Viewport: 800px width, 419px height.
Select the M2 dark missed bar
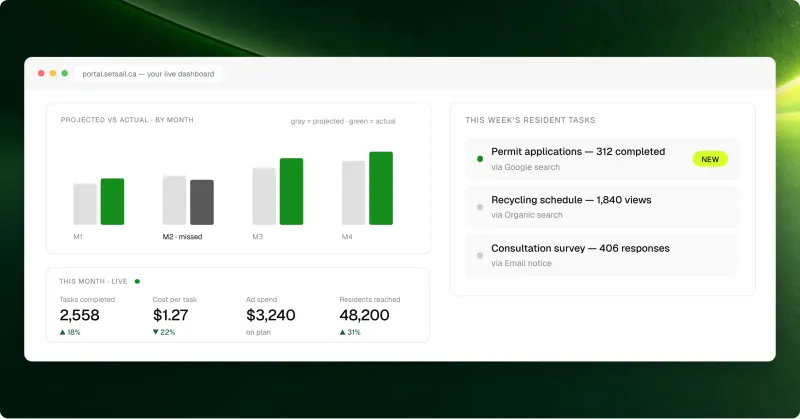pyautogui.click(x=202, y=202)
